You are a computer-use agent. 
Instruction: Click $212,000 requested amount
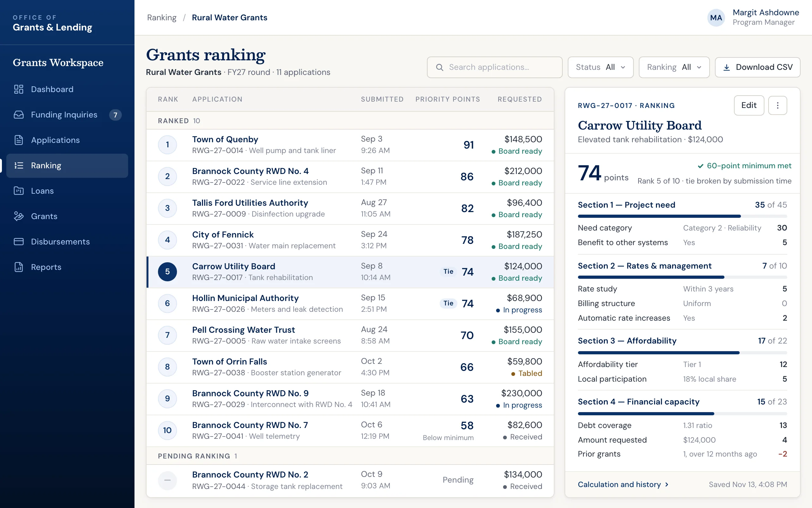point(523,171)
